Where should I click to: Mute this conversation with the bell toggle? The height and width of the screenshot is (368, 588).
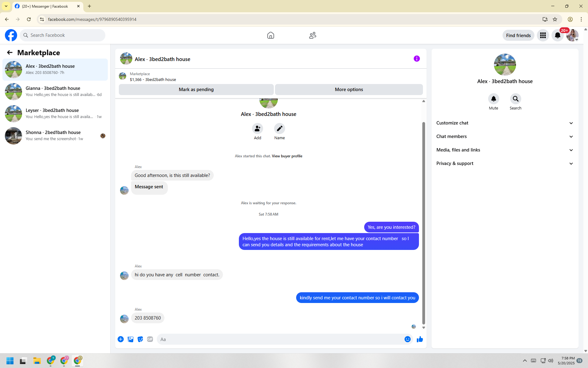pyautogui.click(x=493, y=99)
